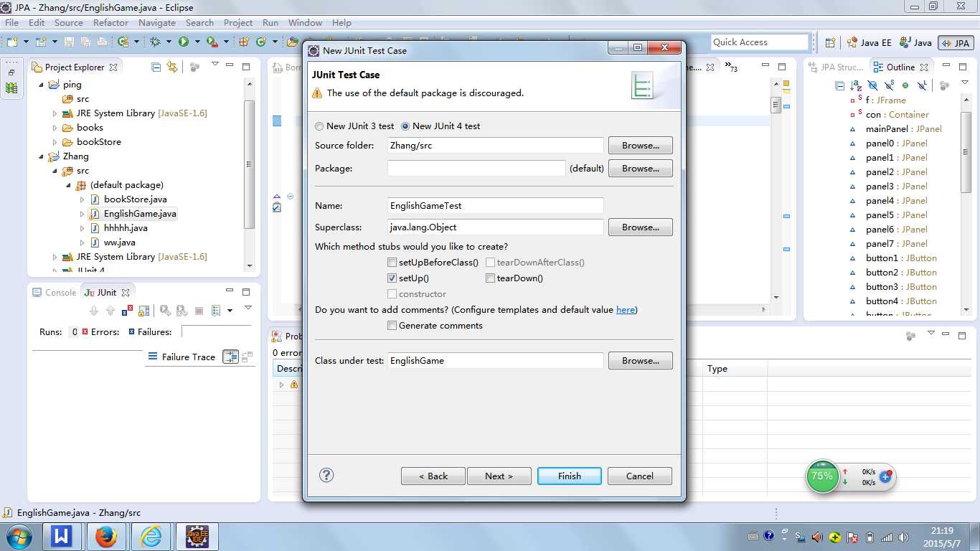The width and height of the screenshot is (980, 551).
Task: Uncheck the setUp() checkbox
Action: [x=392, y=278]
